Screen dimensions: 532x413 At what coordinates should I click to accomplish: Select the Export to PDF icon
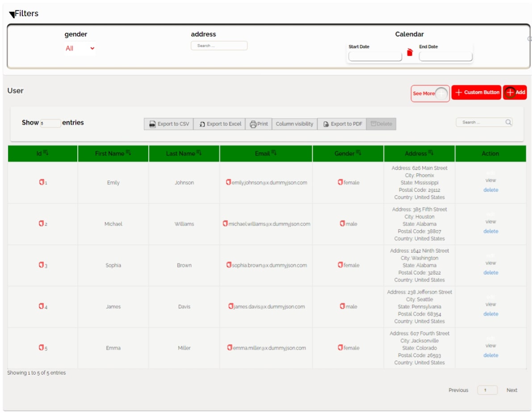click(326, 124)
